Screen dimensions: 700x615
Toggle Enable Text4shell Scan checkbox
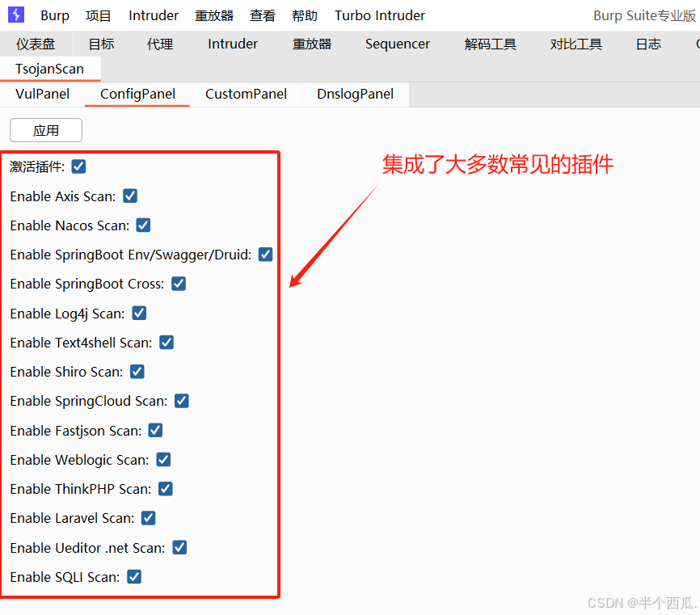(167, 343)
